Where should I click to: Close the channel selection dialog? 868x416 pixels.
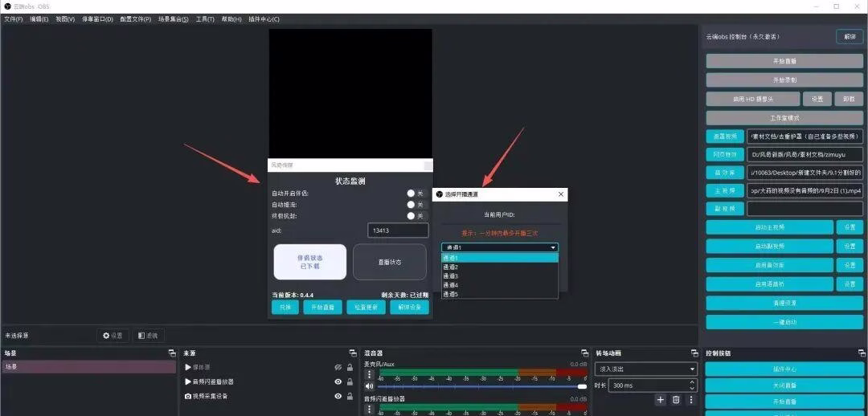coord(561,194)
